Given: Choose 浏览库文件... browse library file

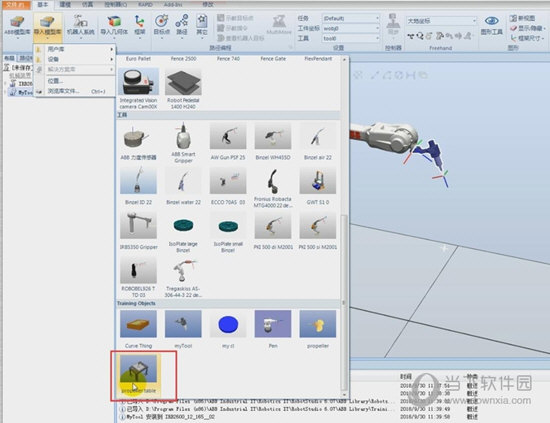Looking at the screenshot, I should [74, 91].
